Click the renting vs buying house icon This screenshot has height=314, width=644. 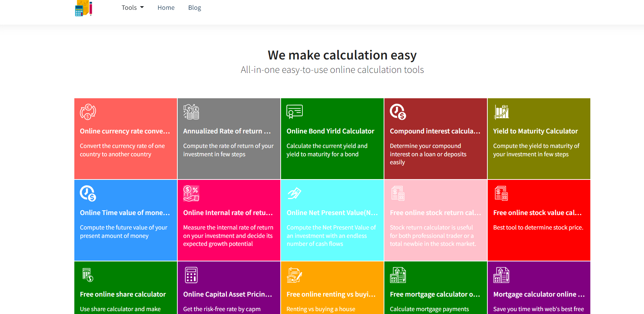(x=294, y=275)
